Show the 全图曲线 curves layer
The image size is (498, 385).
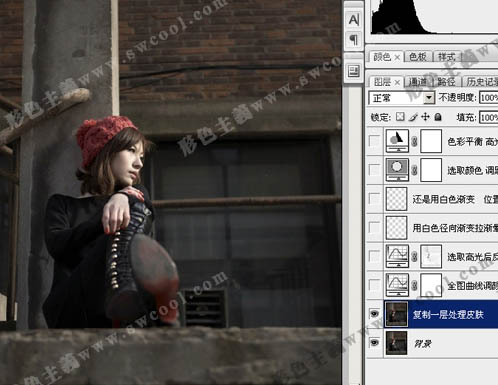374,285
